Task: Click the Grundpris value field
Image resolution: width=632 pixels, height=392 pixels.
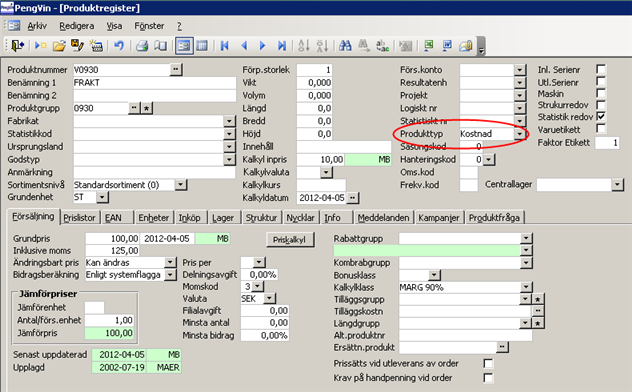Action: pyautogui.click(x=112, y=239)
